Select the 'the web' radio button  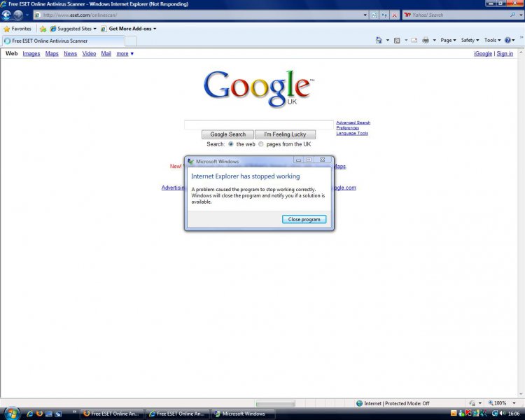coord(231,144)
